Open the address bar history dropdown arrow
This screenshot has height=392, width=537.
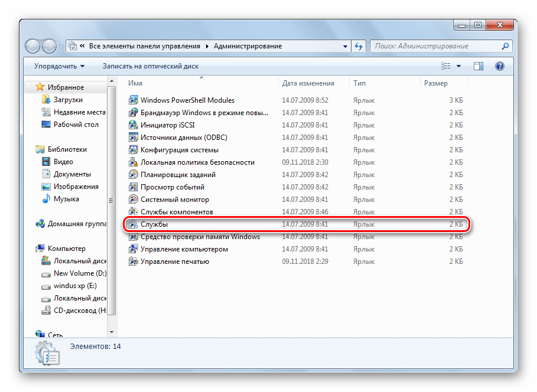pos(346,46)
